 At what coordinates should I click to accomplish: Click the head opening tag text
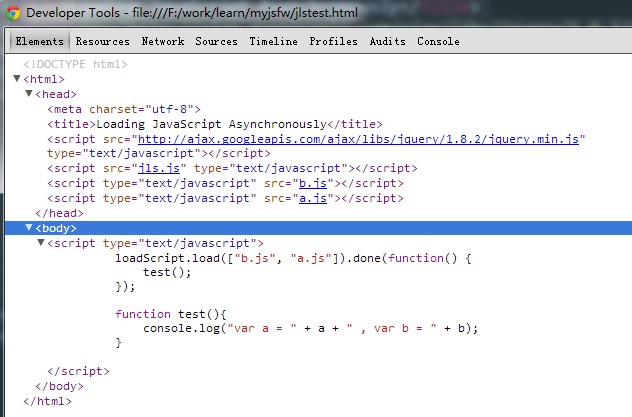coord(56,94)
